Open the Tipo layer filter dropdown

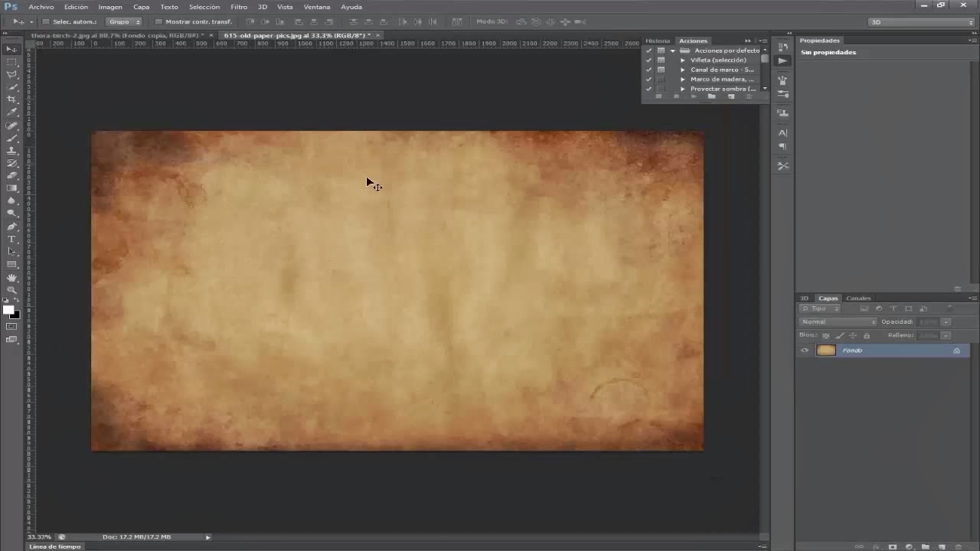820,308
